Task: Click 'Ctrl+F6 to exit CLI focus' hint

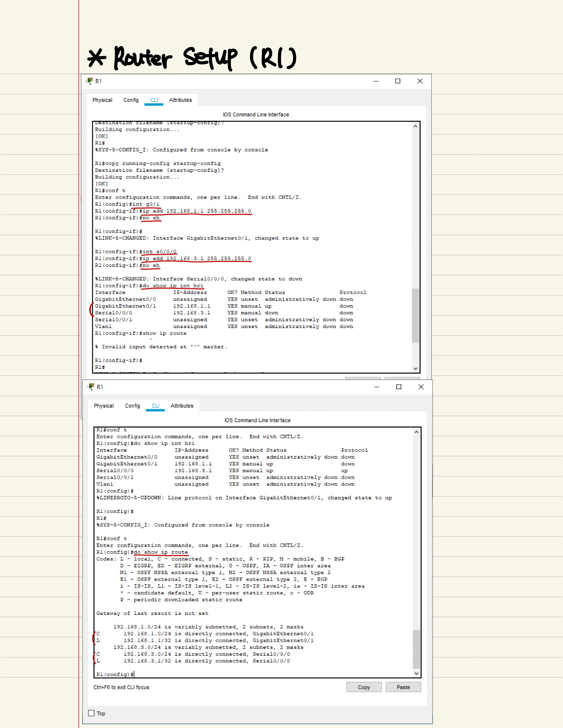Action: 121,687
